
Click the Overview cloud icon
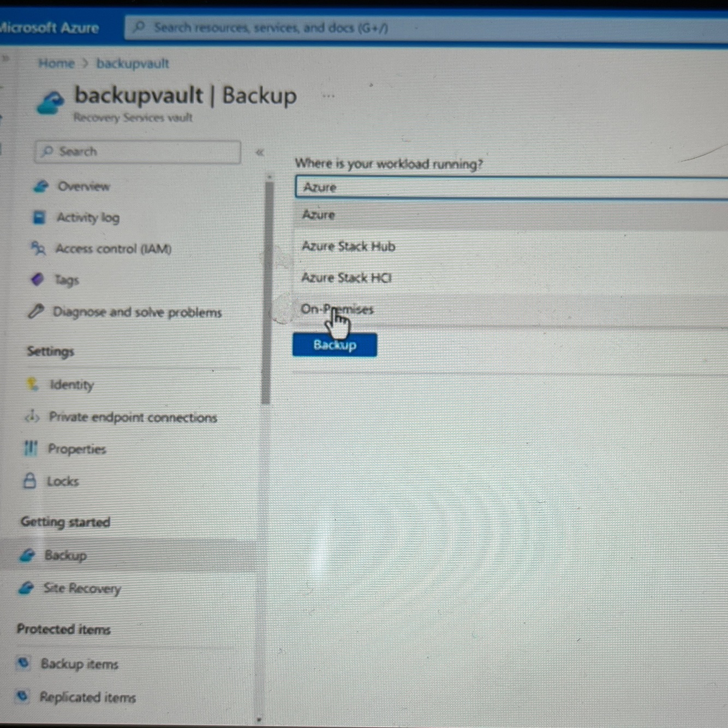[41, 186]
